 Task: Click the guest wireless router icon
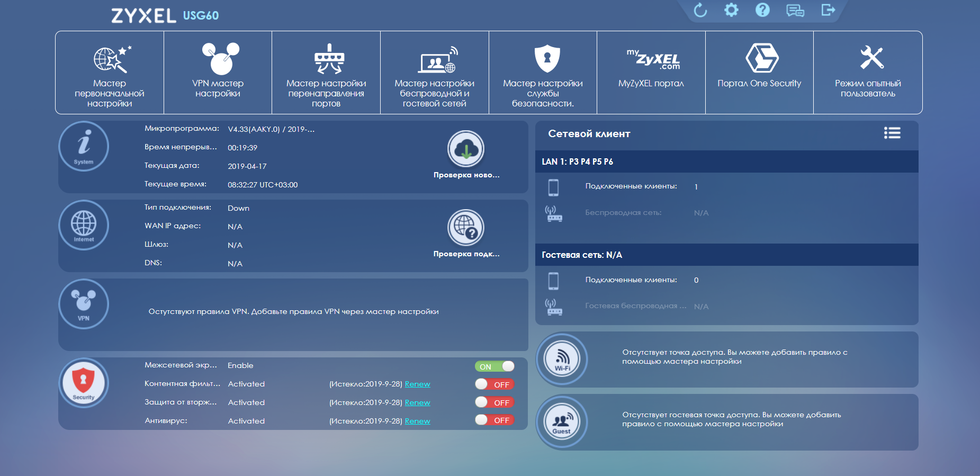[554, 307]
